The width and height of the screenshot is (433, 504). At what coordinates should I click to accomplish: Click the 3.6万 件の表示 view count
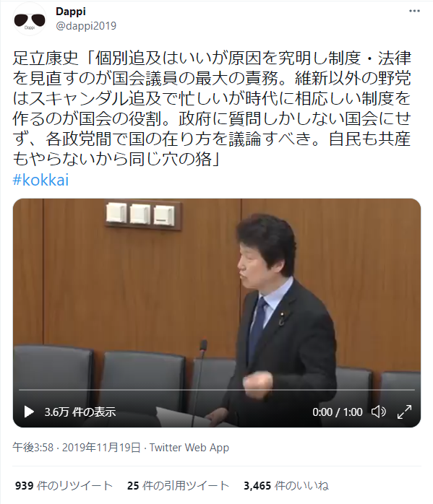(x=80, y=412)
